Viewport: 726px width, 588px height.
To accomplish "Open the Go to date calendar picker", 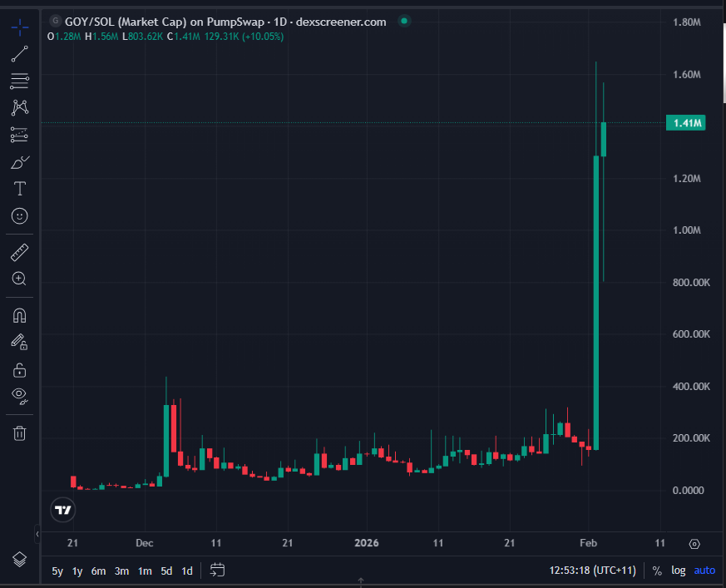I will pyautogui.click(x=217, y=571).
